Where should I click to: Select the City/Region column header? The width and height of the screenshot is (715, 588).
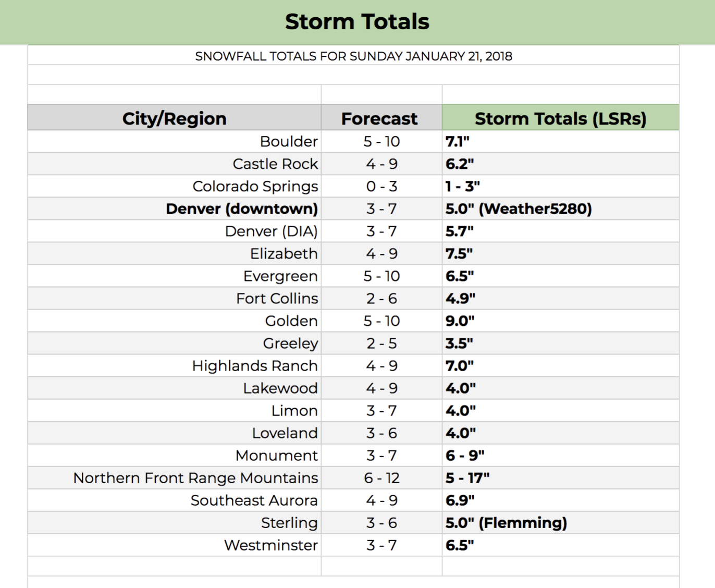[x=175, y=118]
